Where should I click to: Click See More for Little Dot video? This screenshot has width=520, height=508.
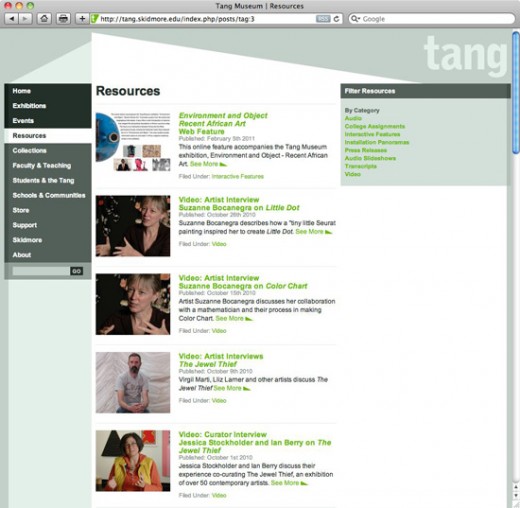(314, 232)
